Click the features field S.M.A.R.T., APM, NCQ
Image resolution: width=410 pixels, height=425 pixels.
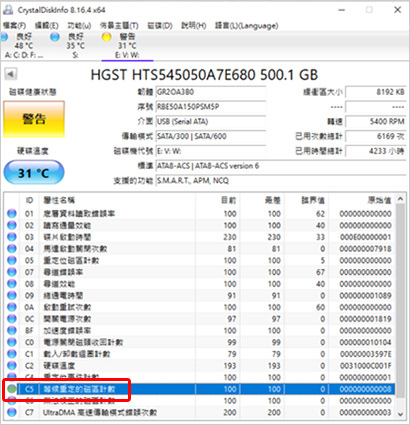[281, 181]
